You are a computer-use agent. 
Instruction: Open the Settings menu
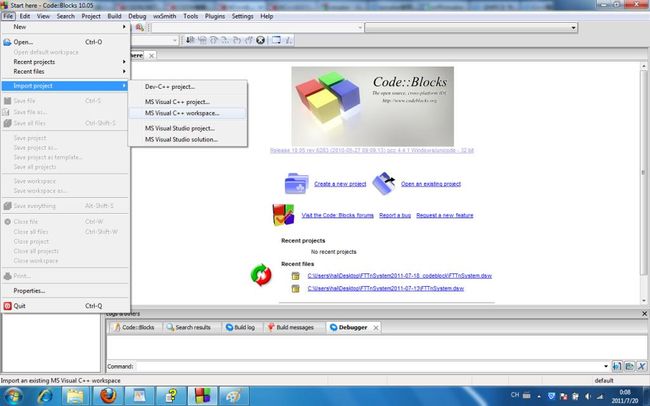click(x=243, y=16)
